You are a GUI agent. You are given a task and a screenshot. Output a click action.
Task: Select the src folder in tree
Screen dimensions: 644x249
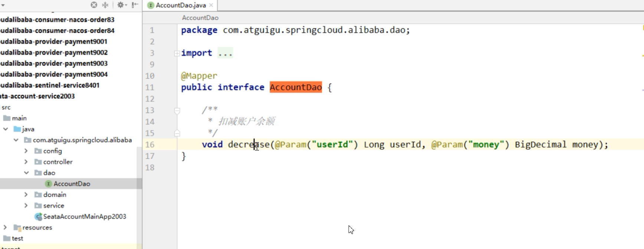click(x=6, y=107)
